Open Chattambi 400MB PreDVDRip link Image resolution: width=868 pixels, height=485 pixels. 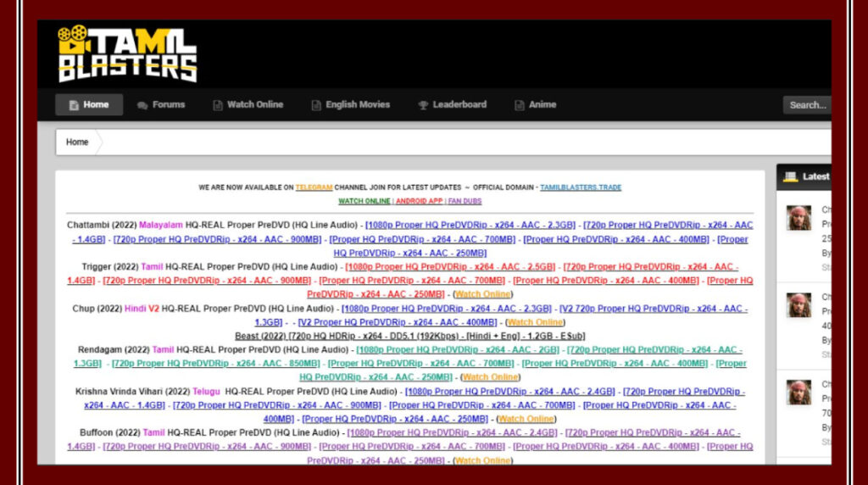click(616, 239)
